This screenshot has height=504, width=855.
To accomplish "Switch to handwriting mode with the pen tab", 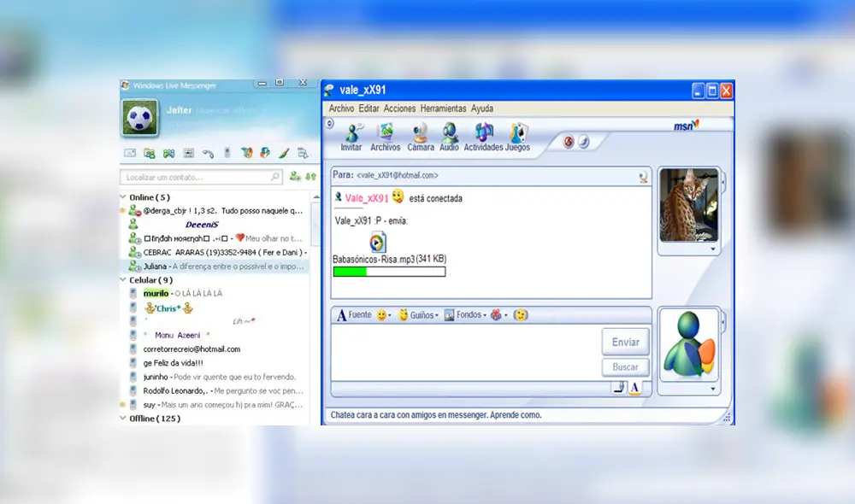I will click(x=617, y=387).
